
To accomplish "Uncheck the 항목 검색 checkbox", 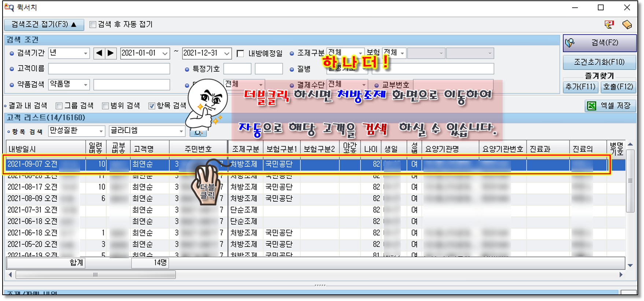I will tap(152, 106).
